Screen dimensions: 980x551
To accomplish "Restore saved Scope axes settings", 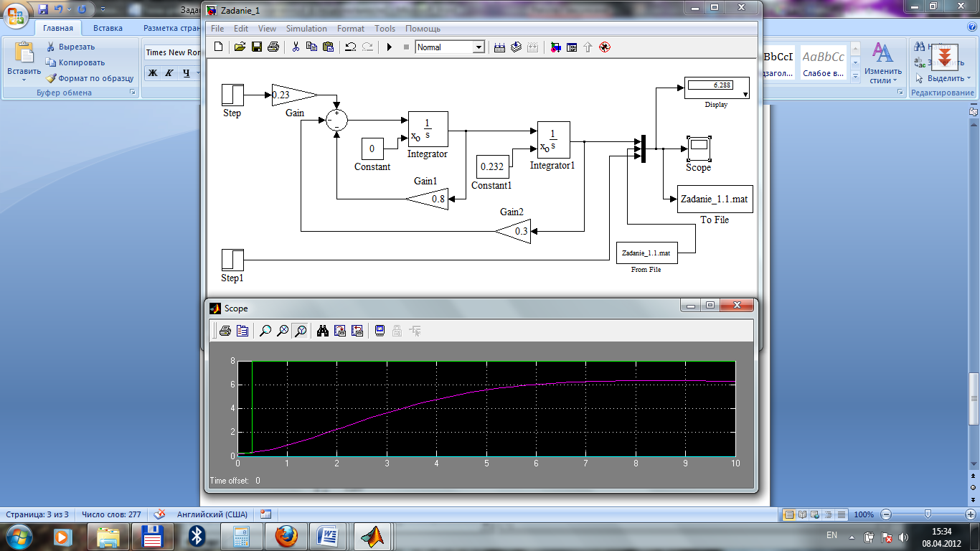I will coord(357,331).
